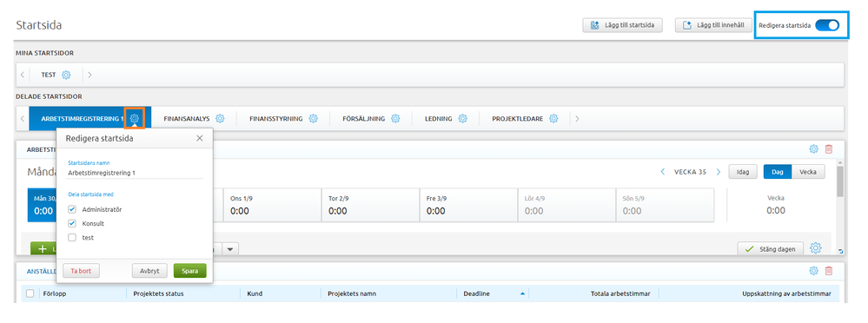
Task: Click the green Spara button
Action: (190, 271)
